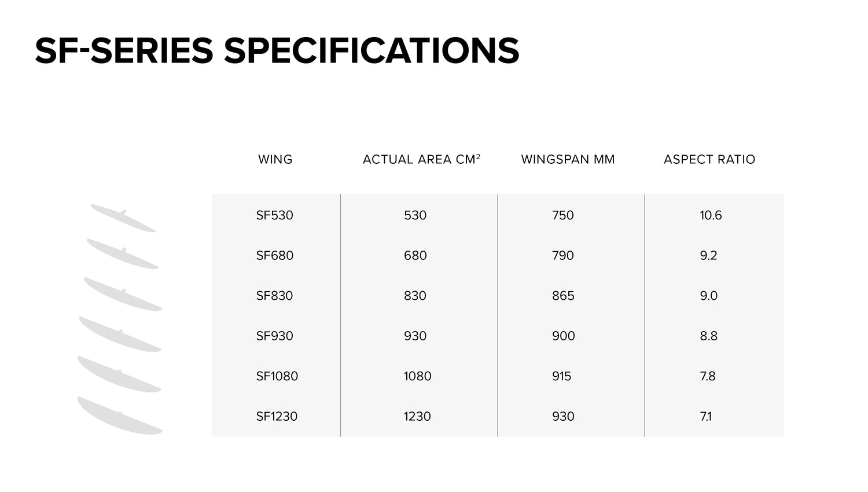The height and width of the screenshot is (492, 868).
Task: Click the SF1080 wing foil image
Action: (x=119, y=374)
